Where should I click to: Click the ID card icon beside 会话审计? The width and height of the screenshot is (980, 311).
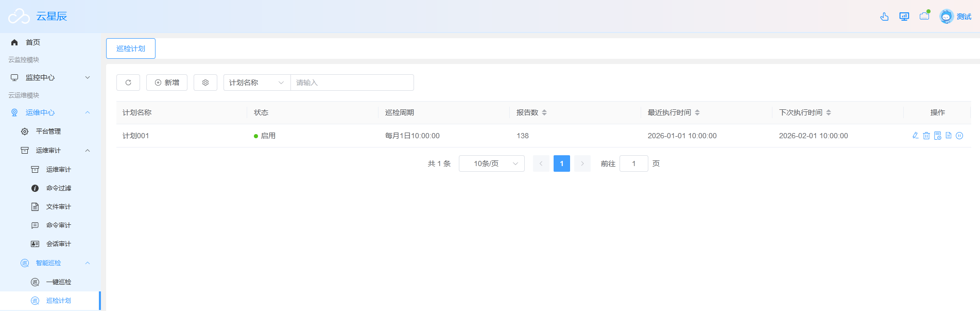(x=35, y=244)
